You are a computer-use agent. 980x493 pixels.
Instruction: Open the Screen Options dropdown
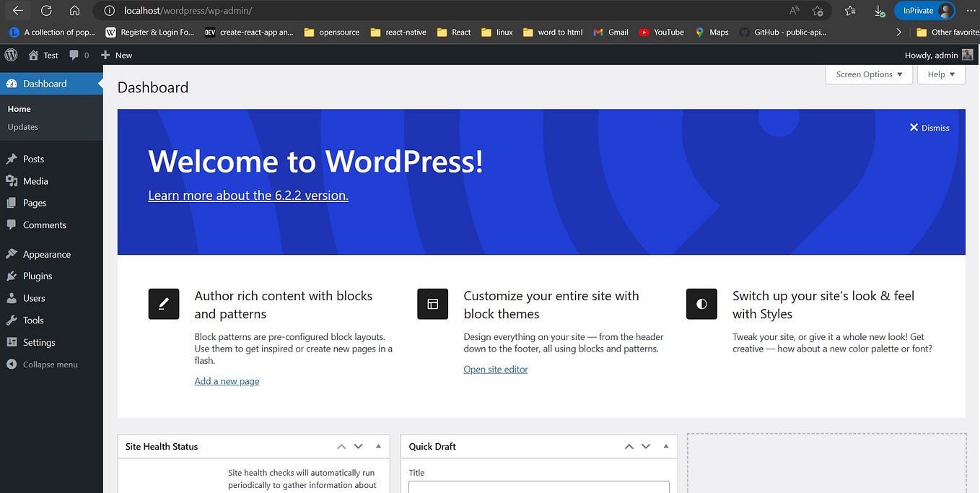(x=868, y=74)
